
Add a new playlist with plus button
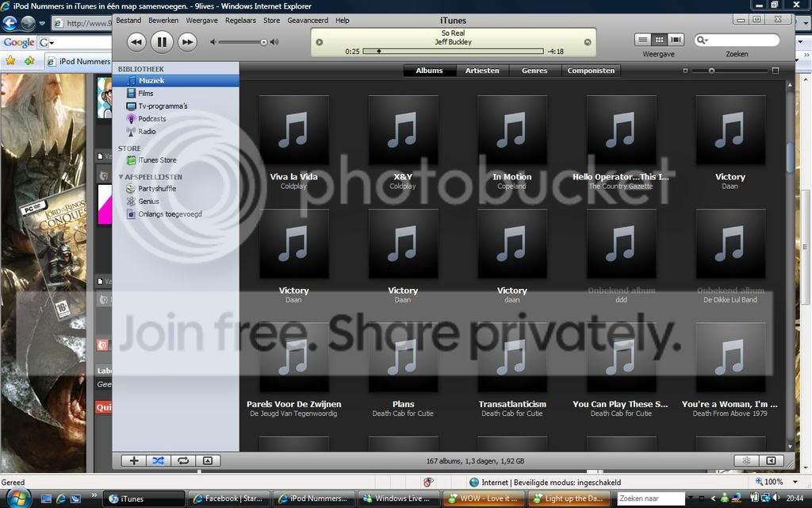133,461
